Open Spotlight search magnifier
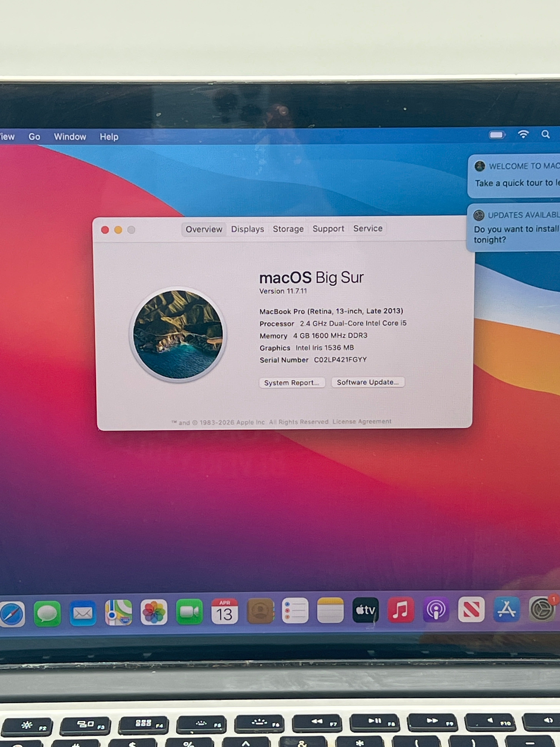Screen dimensions: 560x747 point(546,134)
